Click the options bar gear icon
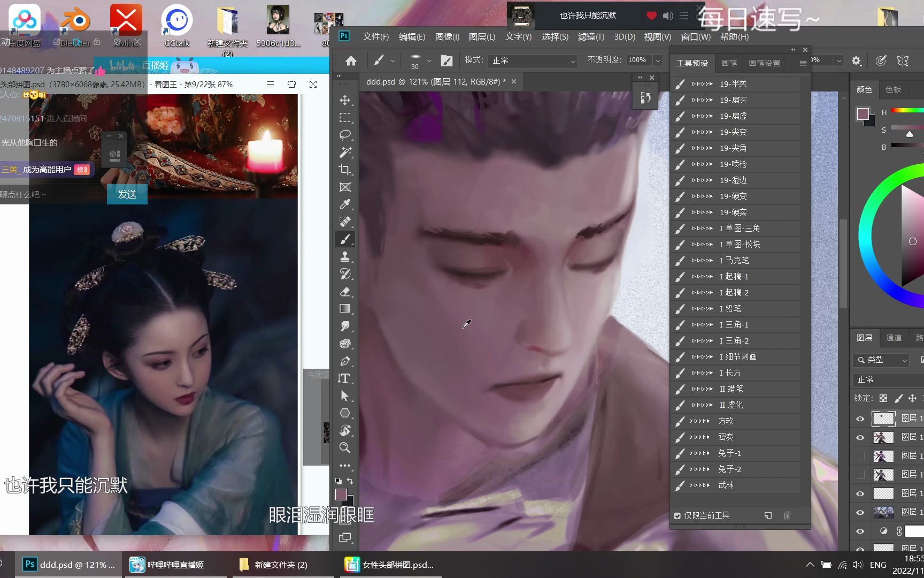The width and height of the screenshot is (924, 578). tap(856, 60)
